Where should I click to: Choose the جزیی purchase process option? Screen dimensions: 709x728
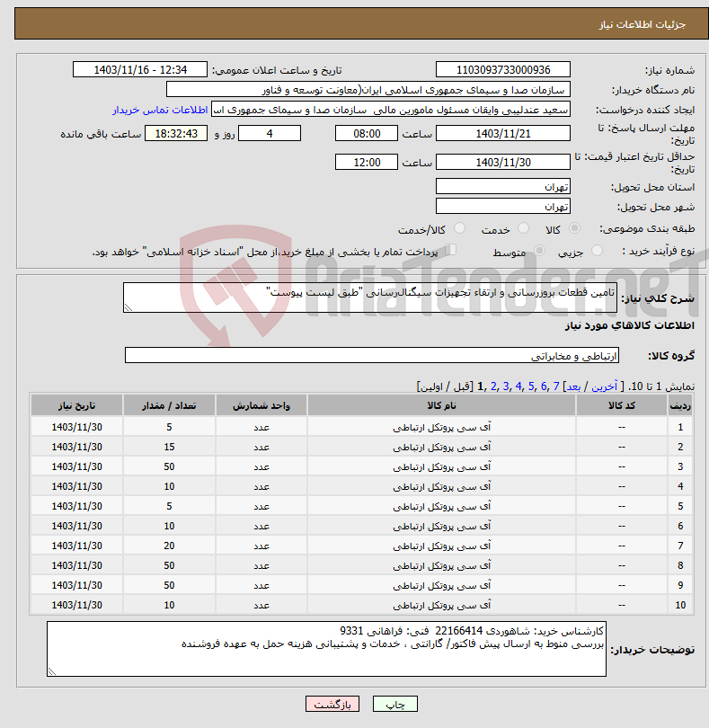click(597, 250)
